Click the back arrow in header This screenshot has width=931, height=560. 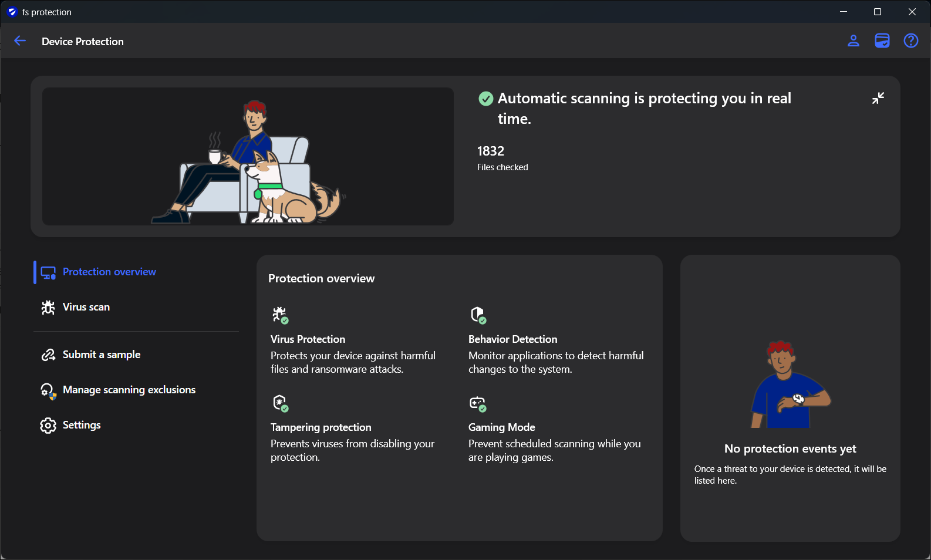(20, 41)
